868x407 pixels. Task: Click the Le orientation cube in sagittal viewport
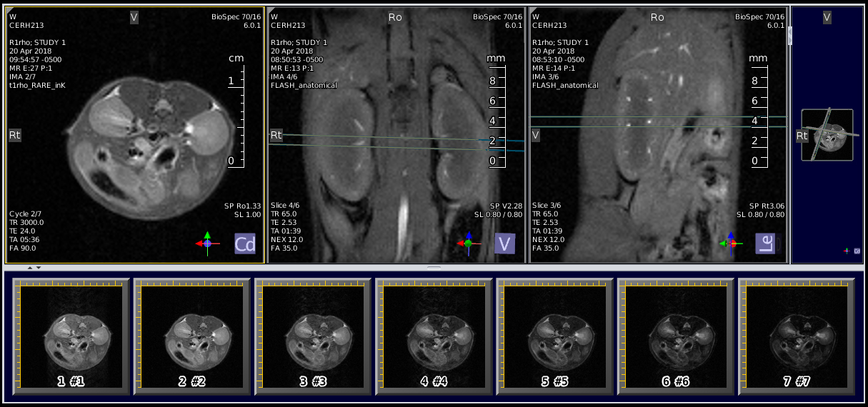pyautogui.click(x=765, y=244)
